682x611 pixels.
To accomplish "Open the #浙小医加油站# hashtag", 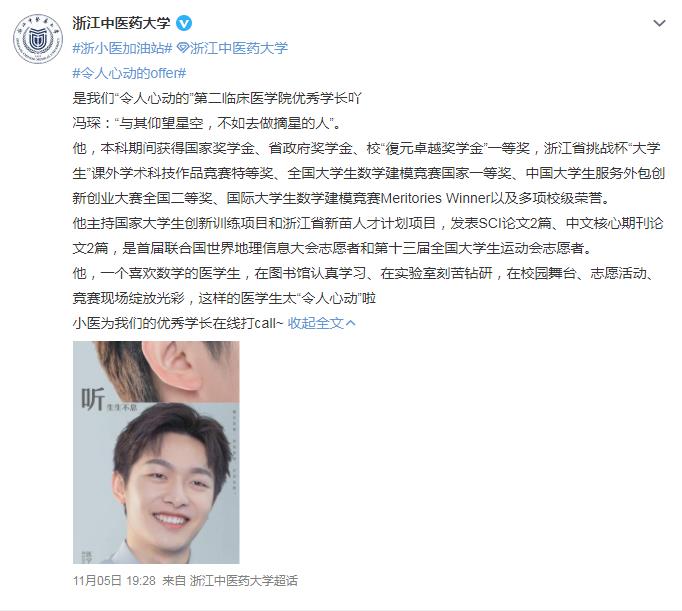I will click(x=123, y=48).
